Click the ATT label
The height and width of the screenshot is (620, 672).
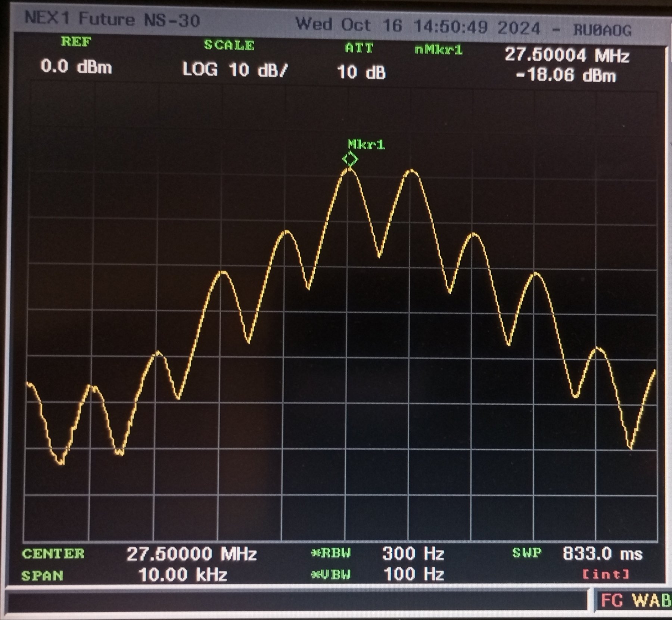359,48
